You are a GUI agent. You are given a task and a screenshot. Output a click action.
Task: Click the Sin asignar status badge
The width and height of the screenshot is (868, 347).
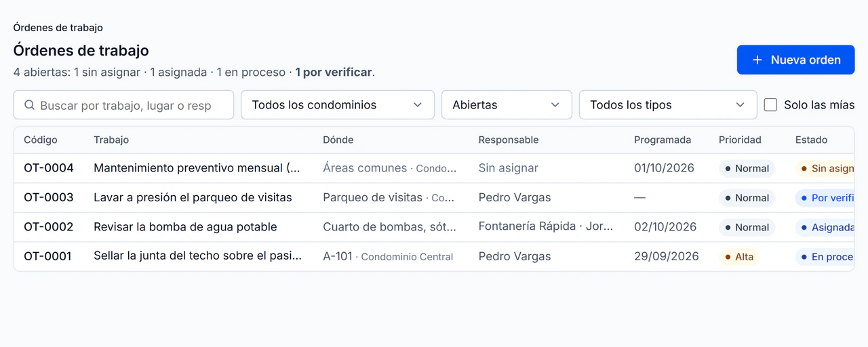point(825,168)
